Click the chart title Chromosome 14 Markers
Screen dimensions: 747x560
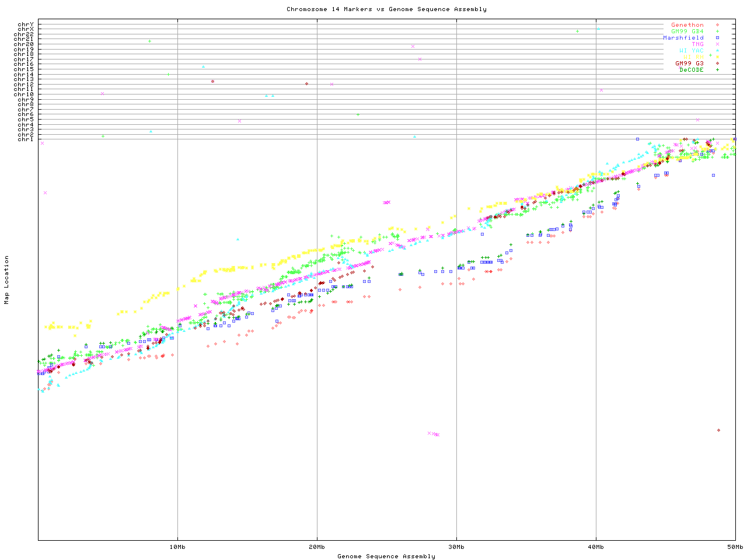[x=386, y=9]
